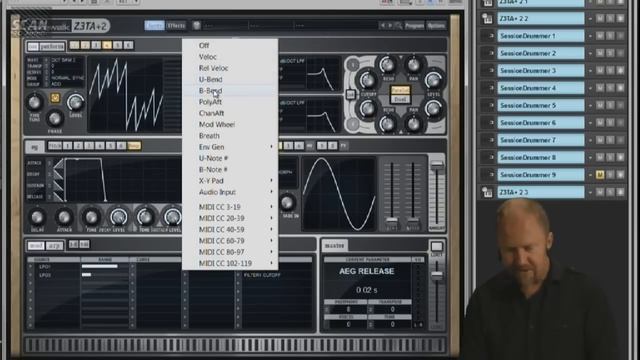Solo Session Drummer 2 track
Image resolution: width=640 pixels, height=360 pixels.
click(610, 53)
